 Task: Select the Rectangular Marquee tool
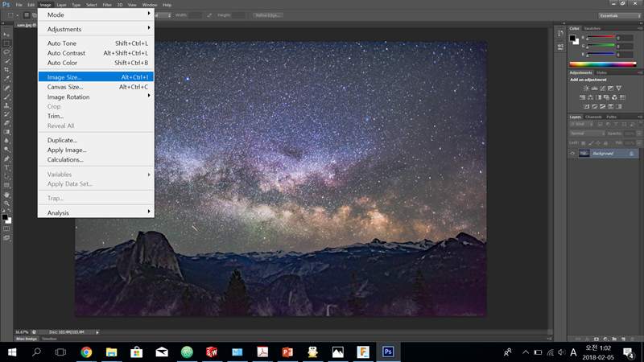[6, 43]
